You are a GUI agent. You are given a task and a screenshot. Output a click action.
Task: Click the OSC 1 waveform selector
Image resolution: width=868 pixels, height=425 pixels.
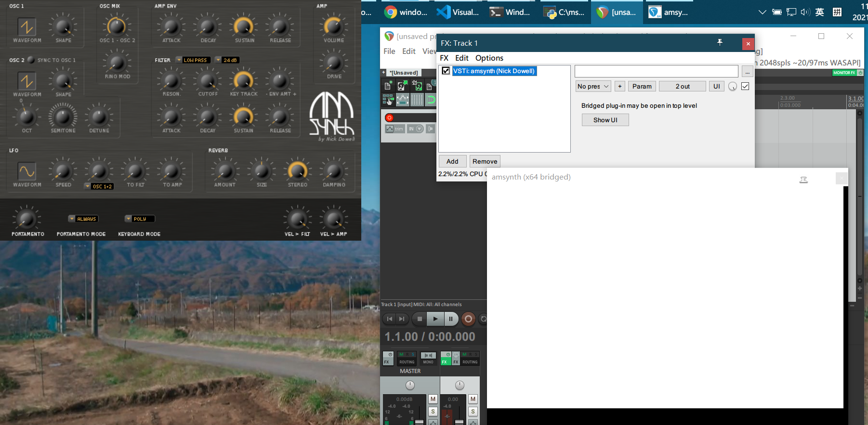coord(27,27)
